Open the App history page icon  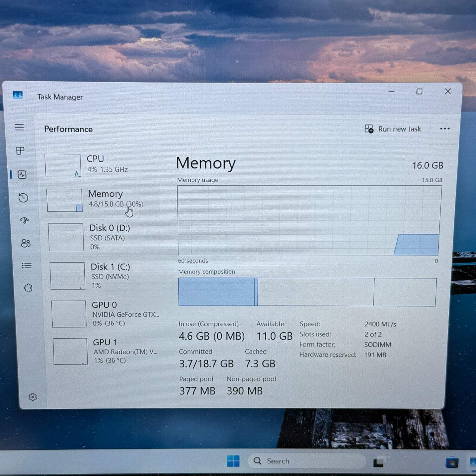[23, 198]
